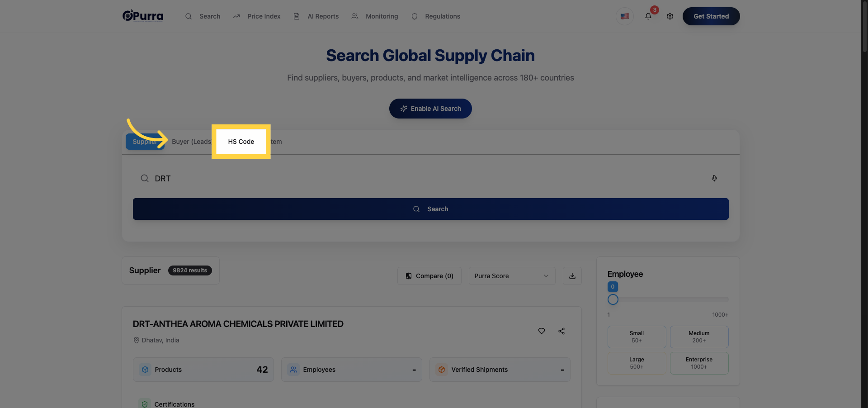Open the notifications bell
This screenshot has height=408, width=868.
tap(648, 16)
